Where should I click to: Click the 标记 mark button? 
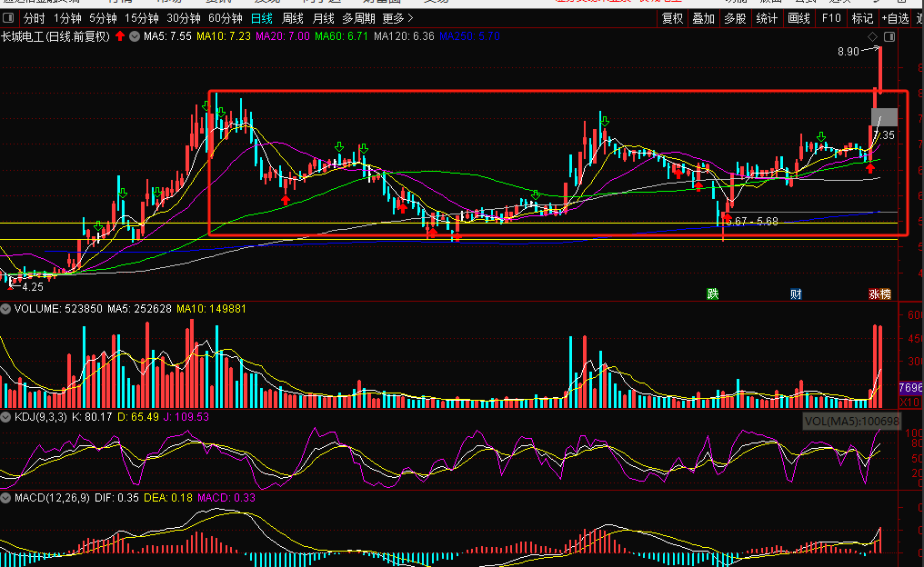point(862,18)
